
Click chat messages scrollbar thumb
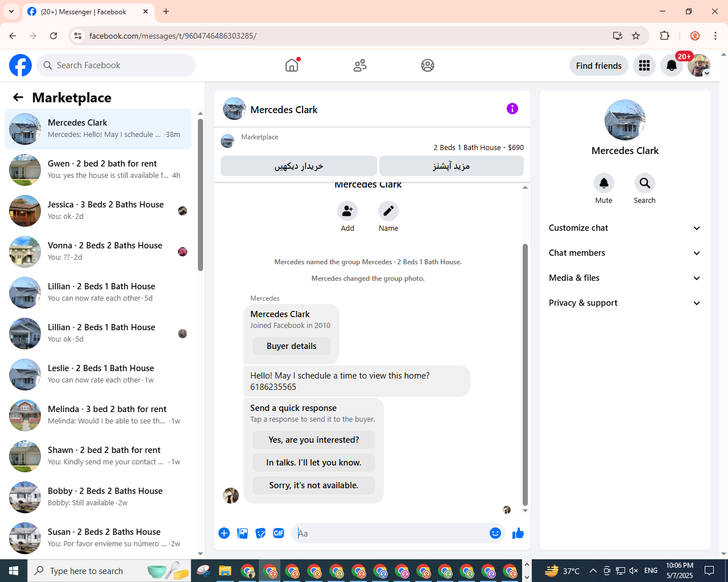click(x=525, y=375)
